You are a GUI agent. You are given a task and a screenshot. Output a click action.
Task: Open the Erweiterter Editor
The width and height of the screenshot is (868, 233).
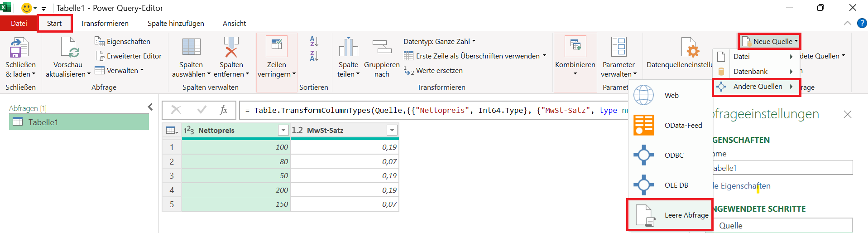129,56
